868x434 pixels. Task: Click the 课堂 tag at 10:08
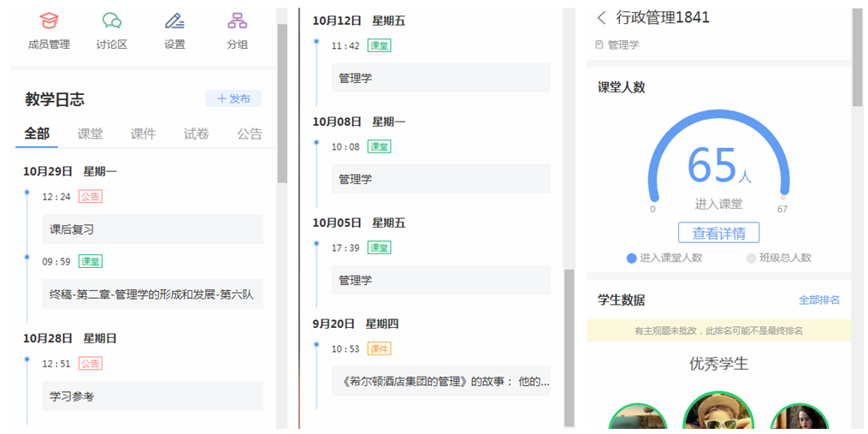(379, 147)
